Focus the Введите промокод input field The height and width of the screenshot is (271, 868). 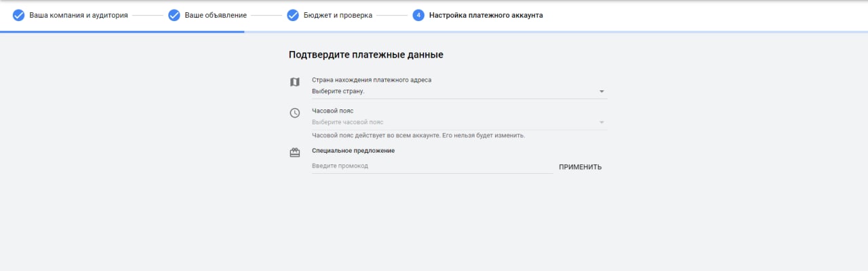tap(432, 166)
